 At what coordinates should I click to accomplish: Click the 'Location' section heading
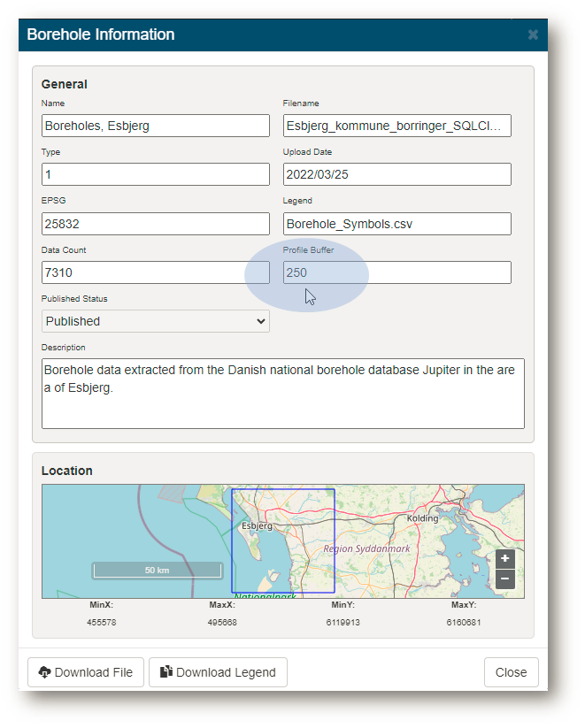point(67,471)
